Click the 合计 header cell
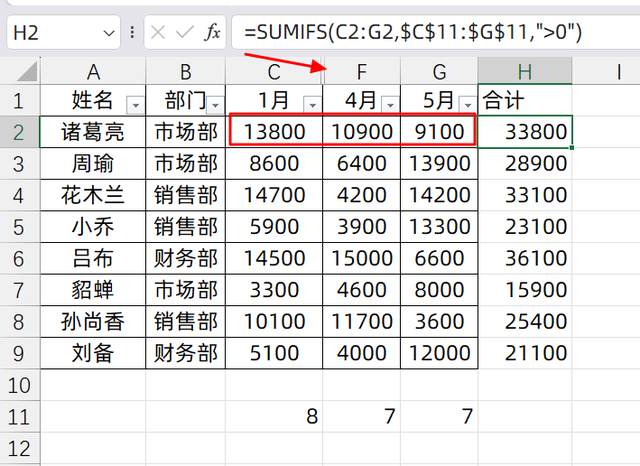Image resolution: width=640 pixels, height=466 pixels. point(525,100)
